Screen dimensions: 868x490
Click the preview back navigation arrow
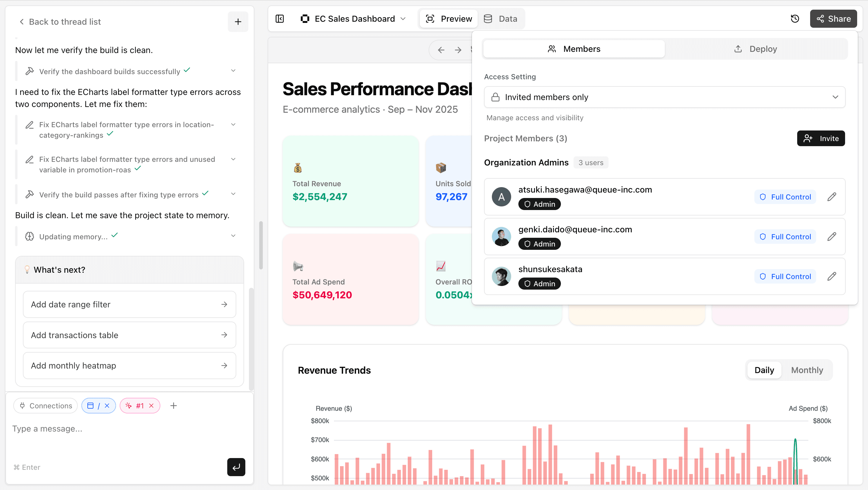(441, 50)
